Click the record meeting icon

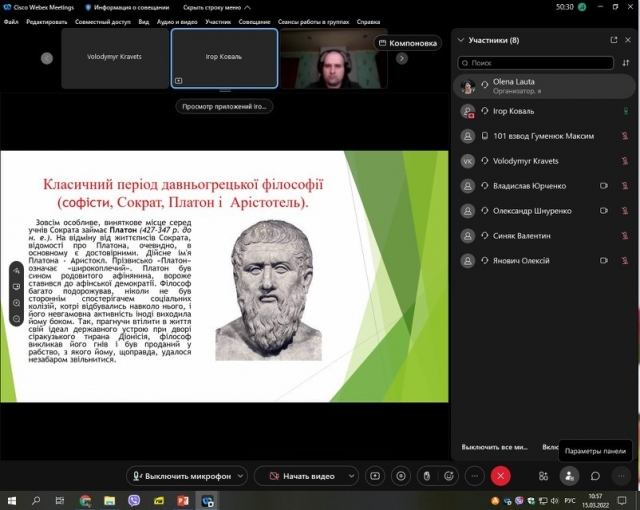pyautogui.click(x=400, y=476)
